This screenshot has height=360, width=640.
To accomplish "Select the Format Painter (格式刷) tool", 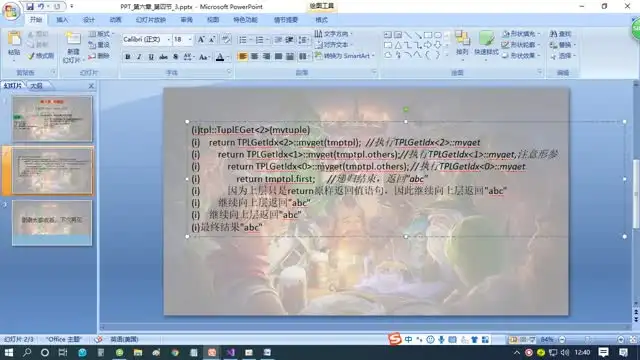I will [41, 56].
